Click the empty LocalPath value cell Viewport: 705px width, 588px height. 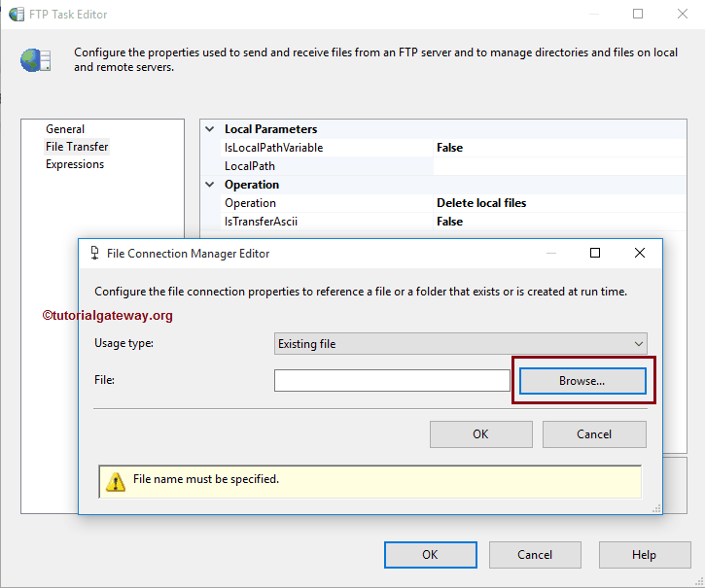pyautogui.click(x=560, y=166)
